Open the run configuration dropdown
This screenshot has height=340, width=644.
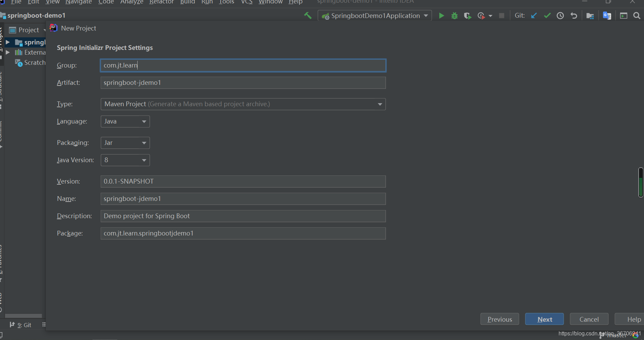point(426,16)
